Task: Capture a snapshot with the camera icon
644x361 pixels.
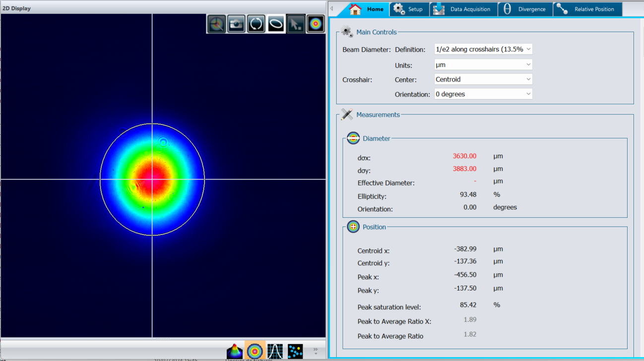Action: click(236, 24)
